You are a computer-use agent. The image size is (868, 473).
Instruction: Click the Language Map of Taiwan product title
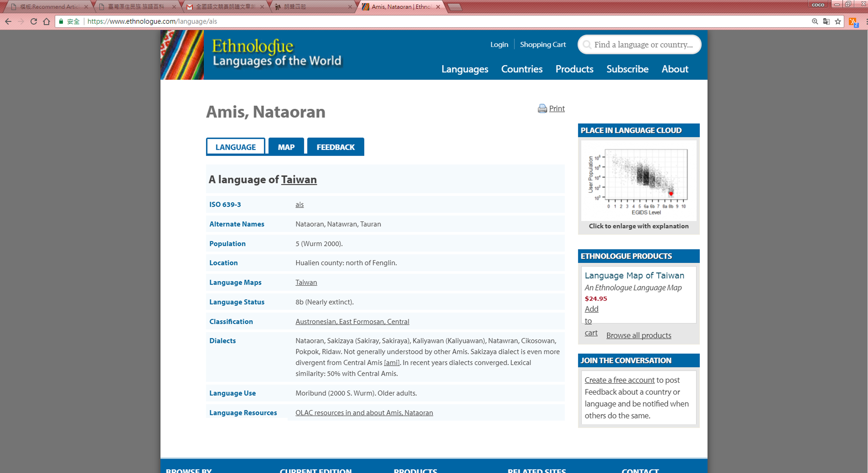(x=634, y=276)
